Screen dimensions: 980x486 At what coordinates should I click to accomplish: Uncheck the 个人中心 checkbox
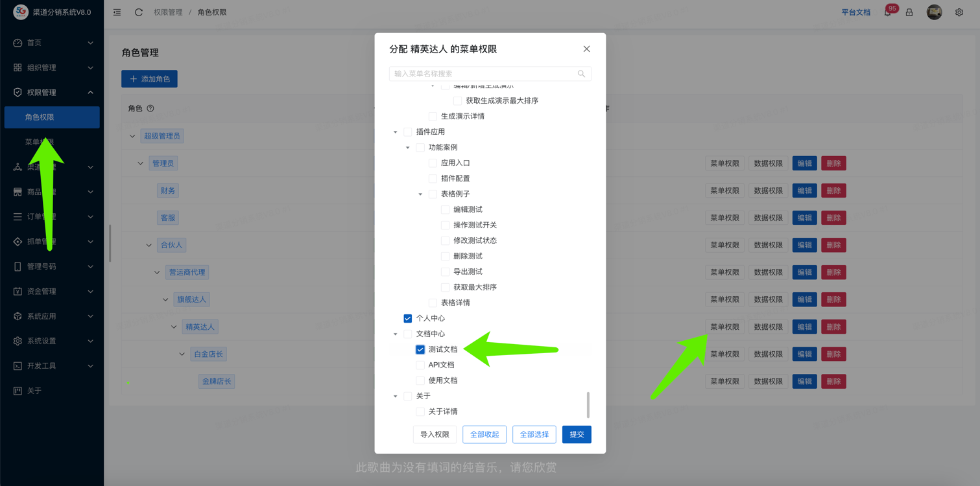[408, 318]
